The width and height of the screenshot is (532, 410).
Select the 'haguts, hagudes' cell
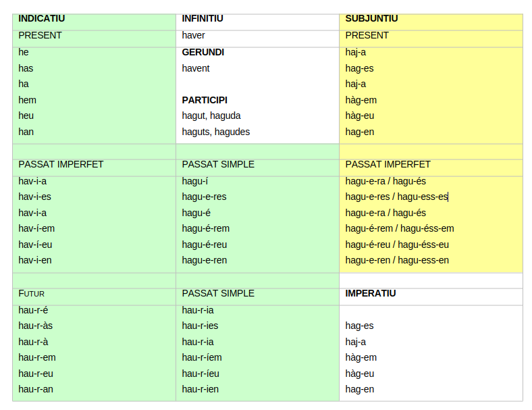(216, 132)
